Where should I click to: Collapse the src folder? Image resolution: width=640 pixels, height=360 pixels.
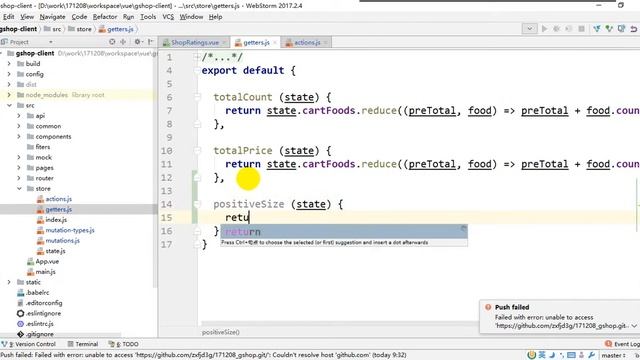9,105
